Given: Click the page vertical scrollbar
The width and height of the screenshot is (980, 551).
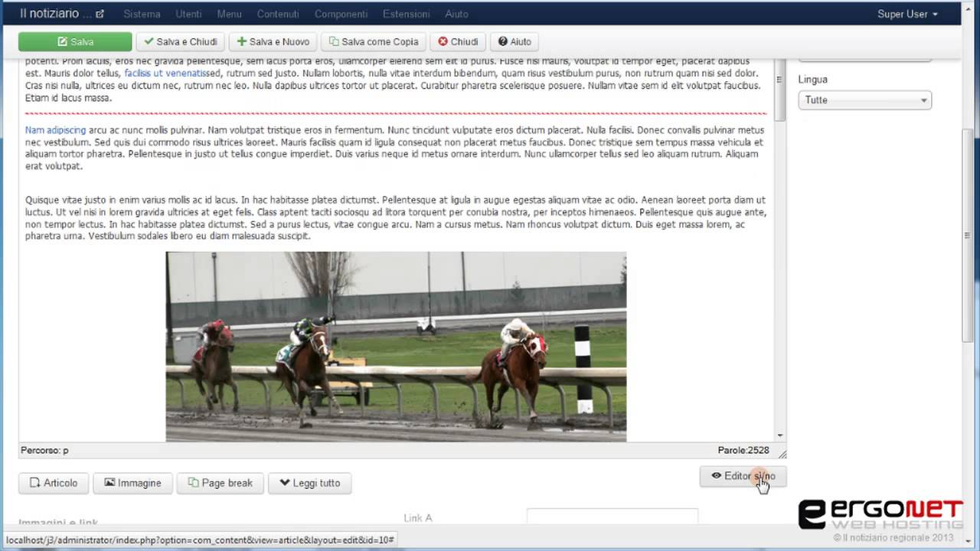Looking at the screenshot, I should [x=969, y=237].
